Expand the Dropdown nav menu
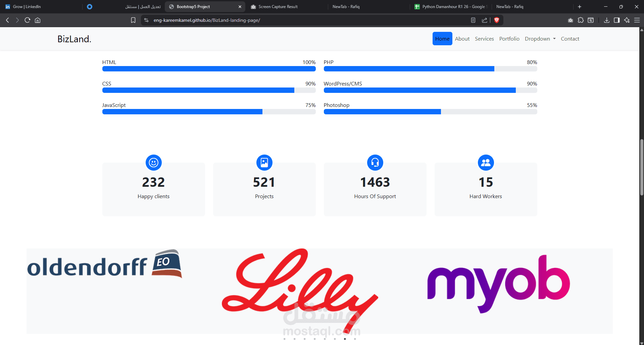This screenshot has height=345, width=644. (540, 39)
